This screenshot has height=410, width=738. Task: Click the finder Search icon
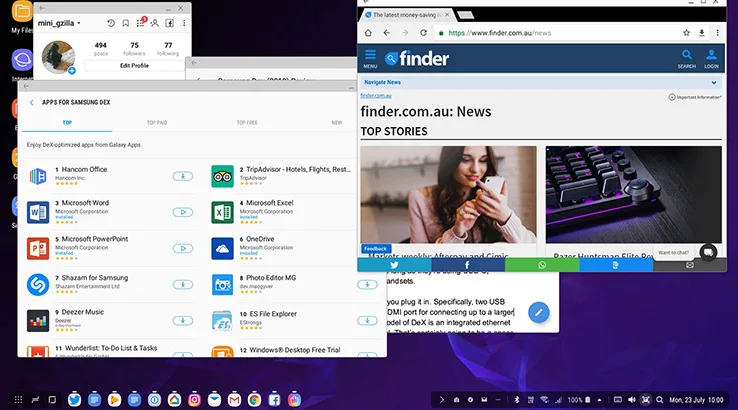[x=686, y=57]
